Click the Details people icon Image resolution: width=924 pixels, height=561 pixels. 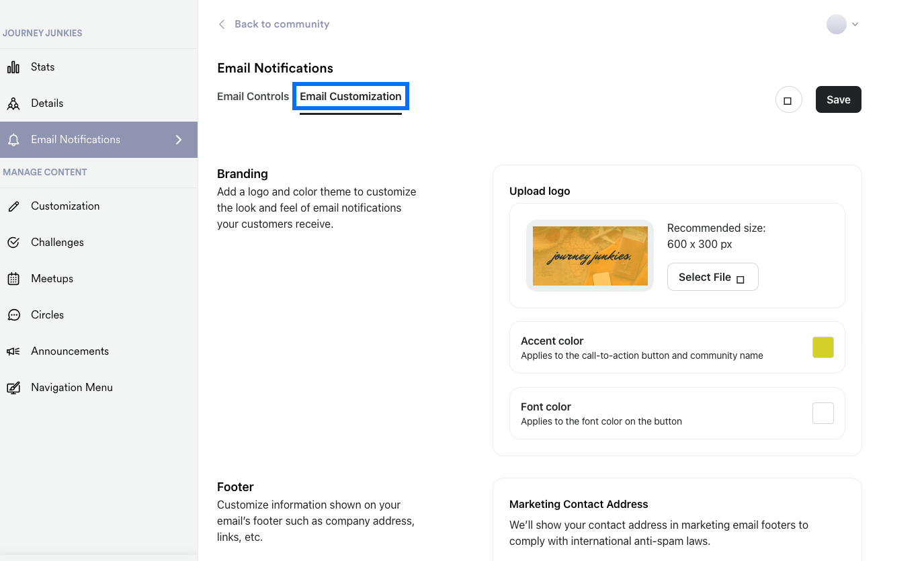[x=13, y=103]
